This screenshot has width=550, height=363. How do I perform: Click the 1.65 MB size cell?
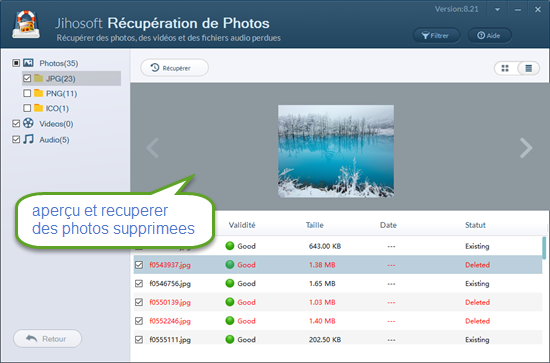(x=322, y=283)
